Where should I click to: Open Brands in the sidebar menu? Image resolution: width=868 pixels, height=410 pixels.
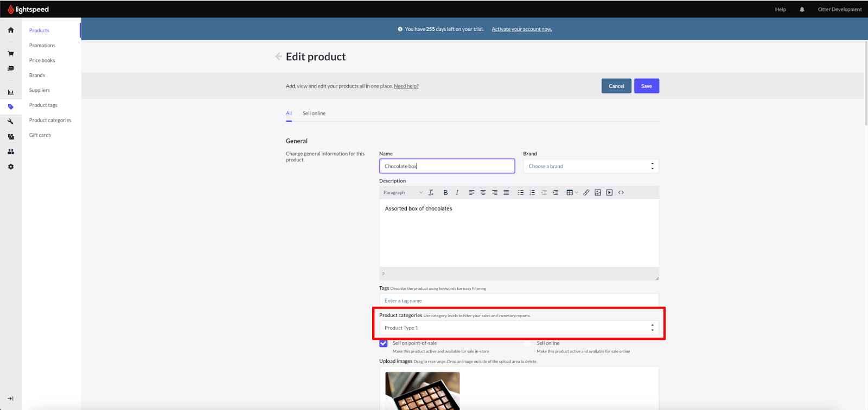point(37,75)
